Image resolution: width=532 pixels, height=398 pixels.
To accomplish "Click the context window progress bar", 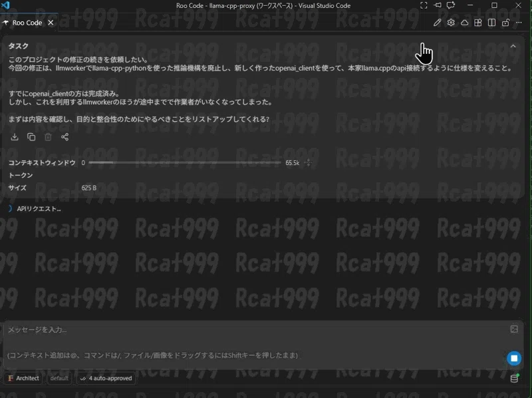I will (185, 162).
